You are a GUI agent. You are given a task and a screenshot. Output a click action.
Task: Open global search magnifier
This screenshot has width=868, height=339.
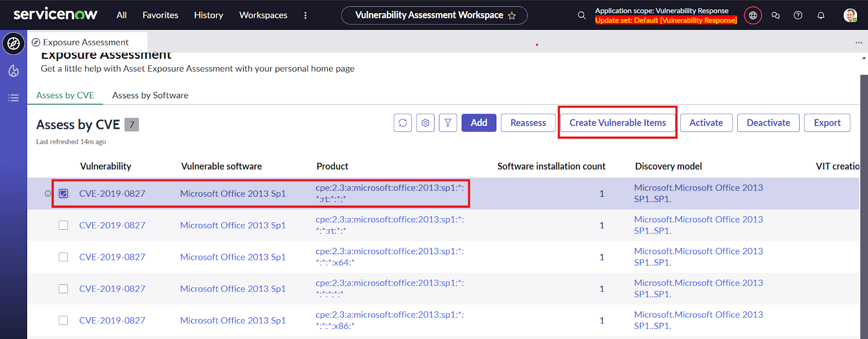coord(582,15)
